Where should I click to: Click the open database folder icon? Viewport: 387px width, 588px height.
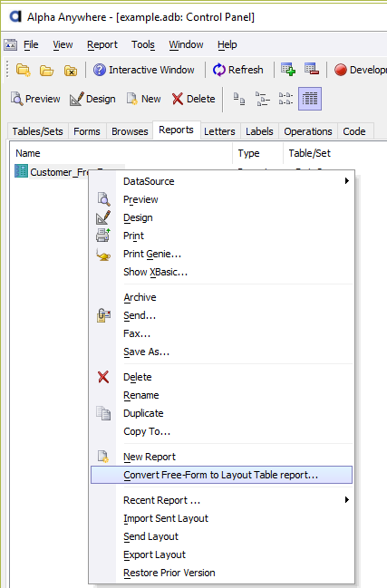point(46,70)
